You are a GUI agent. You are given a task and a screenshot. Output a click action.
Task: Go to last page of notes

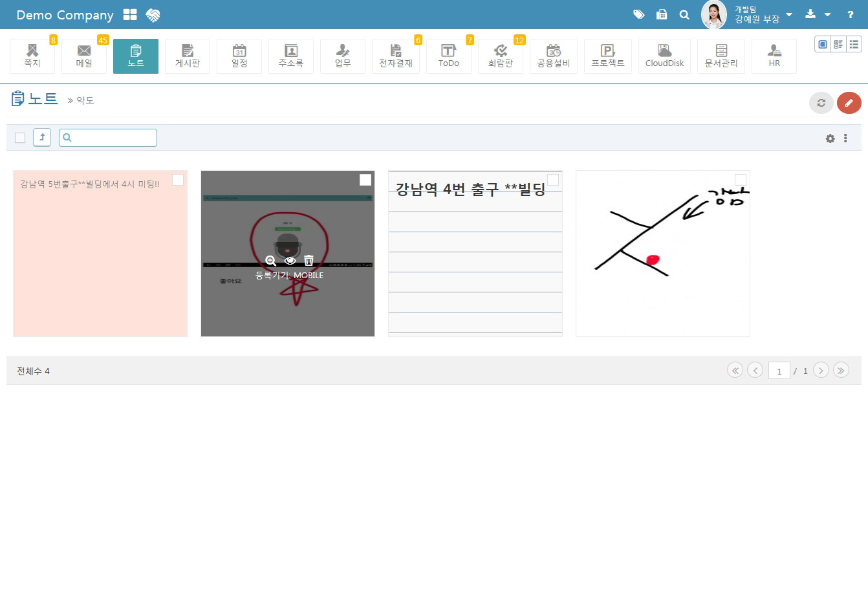point(841,370)
